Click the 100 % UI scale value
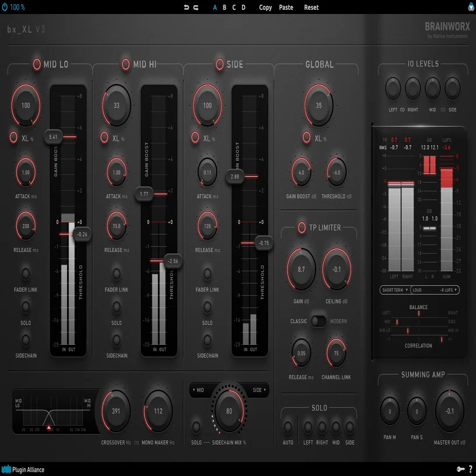The width and height of the screenshot is (476, 476). (17, 7)
